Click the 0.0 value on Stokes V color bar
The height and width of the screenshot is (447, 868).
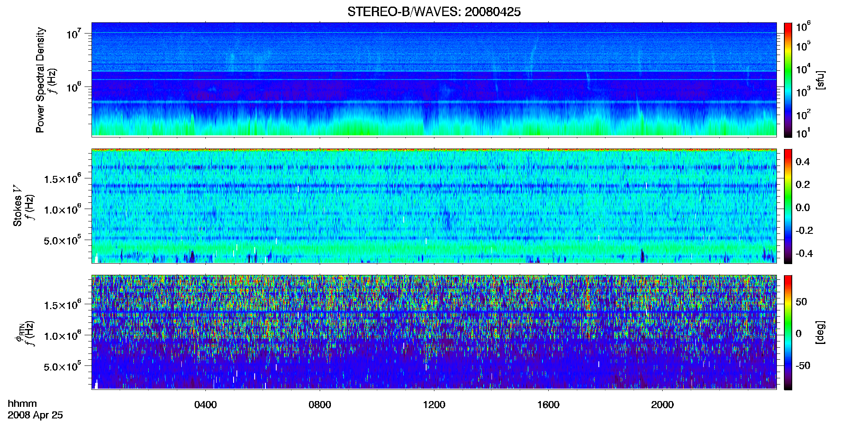pos(803,208)
